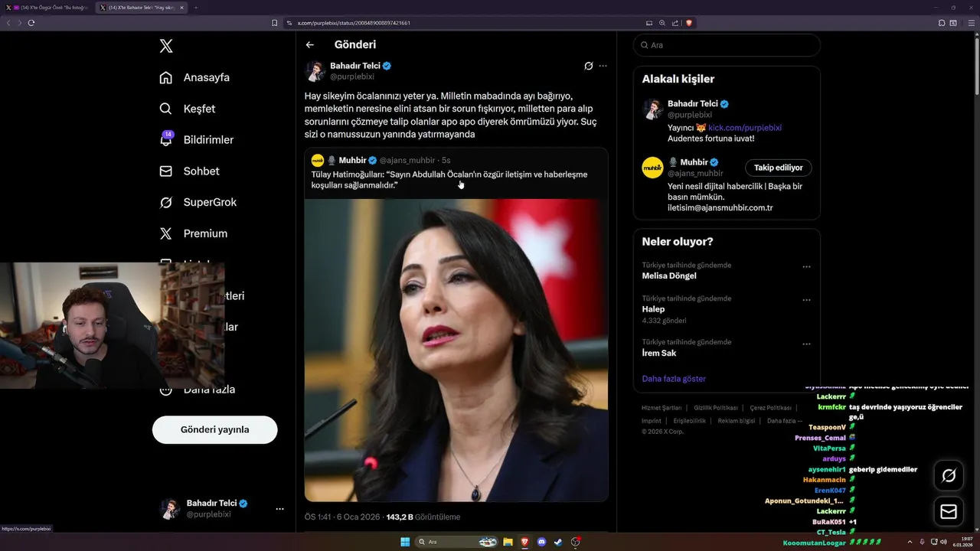Open Hizmet Şartları footer link
The width and height of the screenshot is (980, 551).
[x=661, y=408]
